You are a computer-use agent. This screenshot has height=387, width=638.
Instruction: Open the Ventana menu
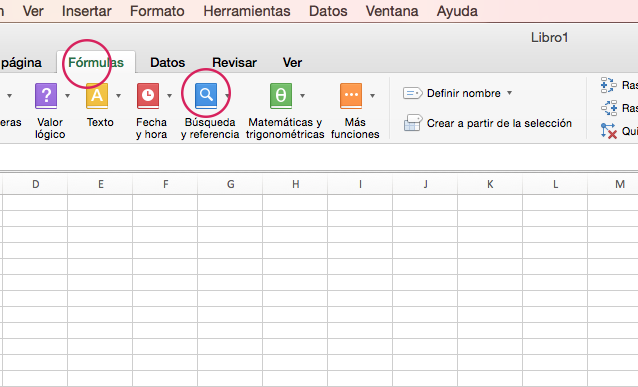(392, 11)
